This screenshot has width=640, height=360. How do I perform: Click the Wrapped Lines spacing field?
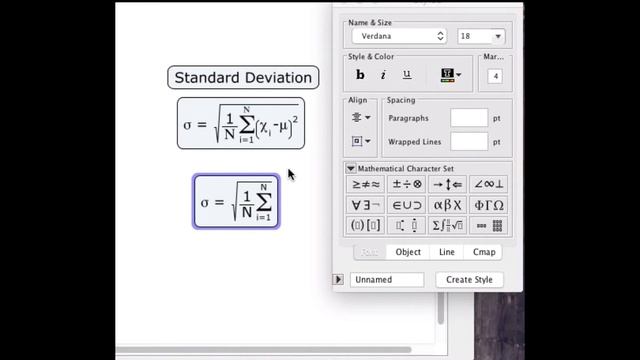[x=469, y=142]
